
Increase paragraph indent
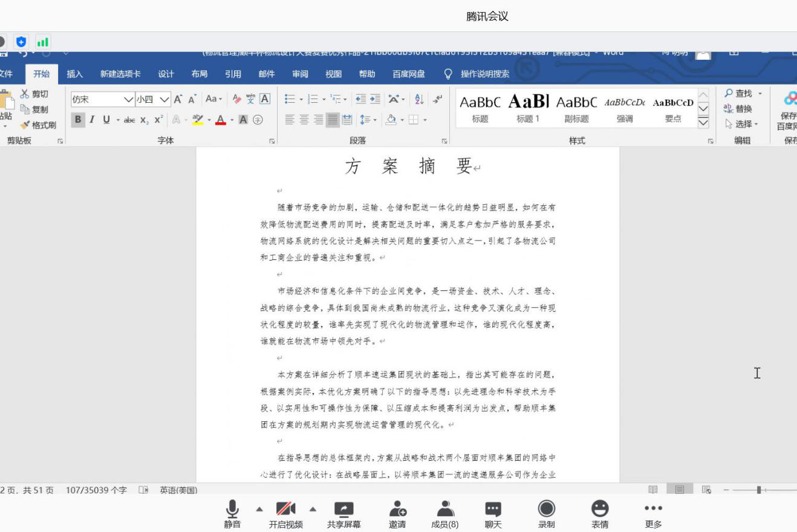tap(376, 99)
